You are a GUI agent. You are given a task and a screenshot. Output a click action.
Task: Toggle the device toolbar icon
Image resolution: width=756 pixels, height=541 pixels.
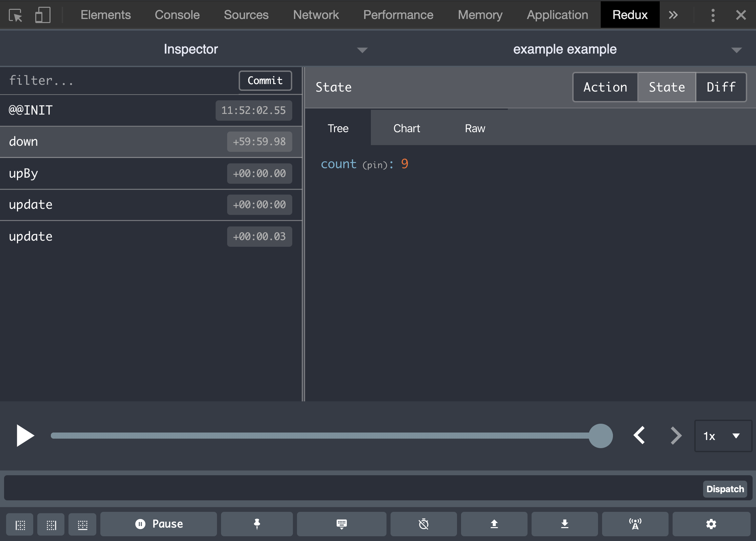(43, 15)
